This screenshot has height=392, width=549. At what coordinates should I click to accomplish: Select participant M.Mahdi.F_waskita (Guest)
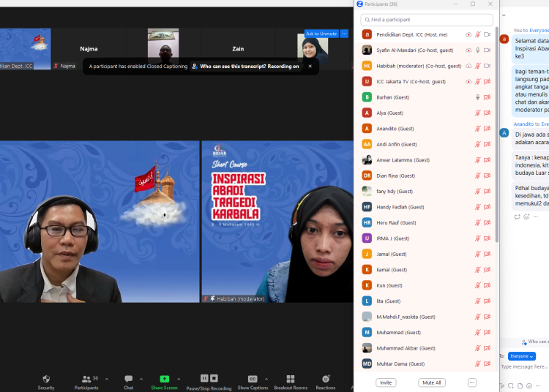pyautogui.click(x=425, y=317)
